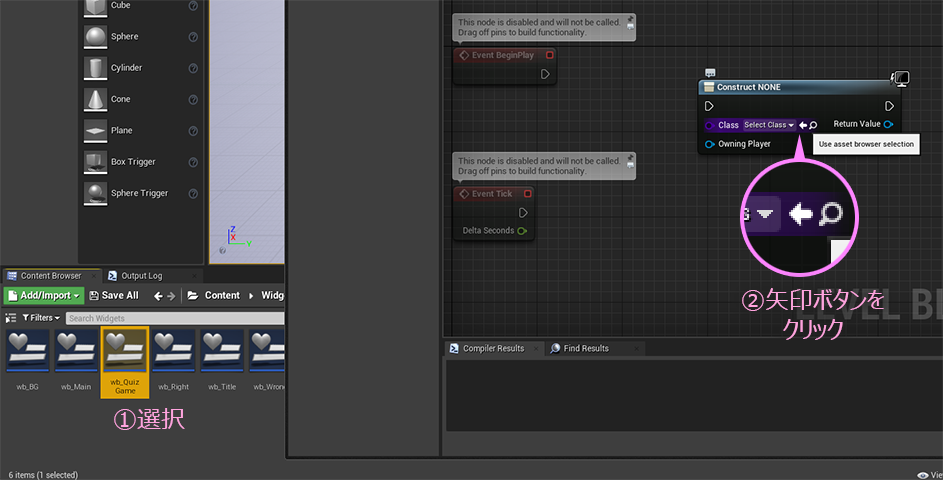Open help for Plane item
The height and width of the screenshot is (480, 943).
click(x=193, y=131)
